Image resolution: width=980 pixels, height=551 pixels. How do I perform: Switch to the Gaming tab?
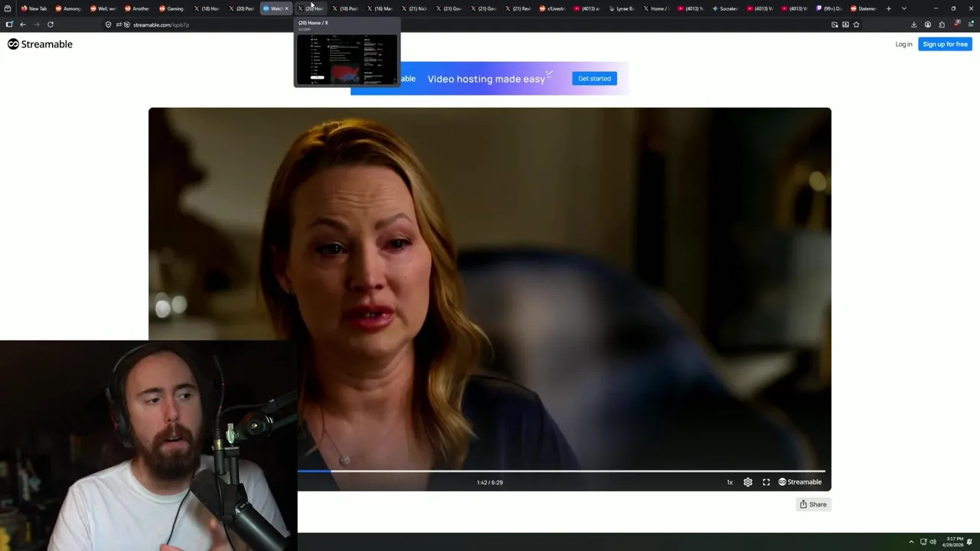[x=172, y=8]
